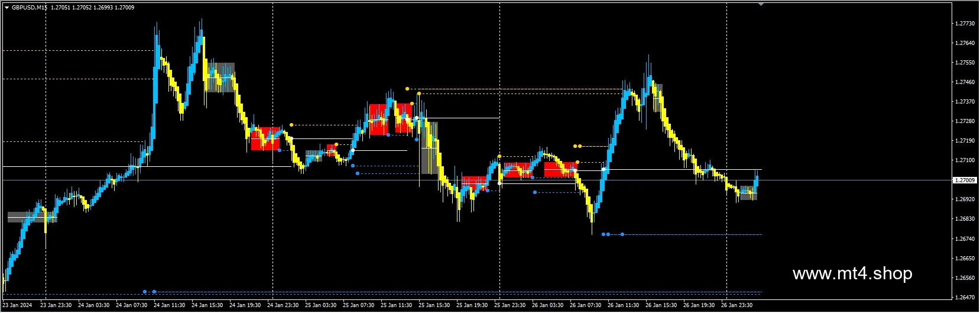
Task: Click price level 1.27550 on the scale
Action: 965,63
